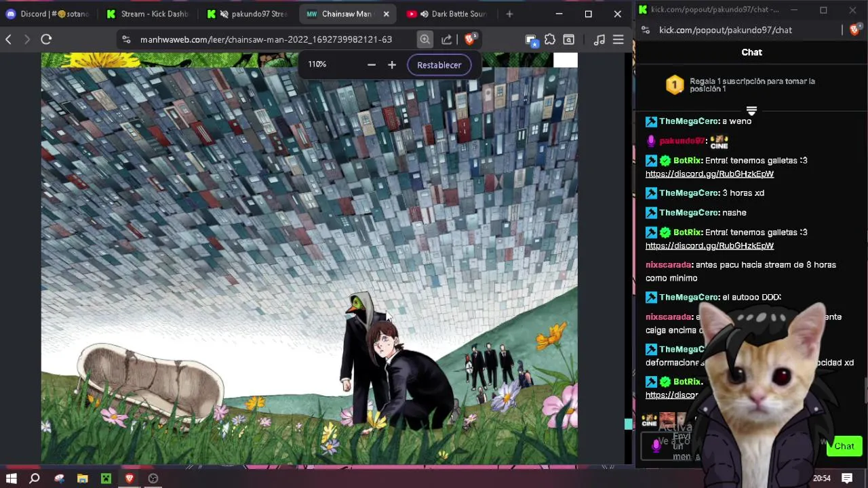
Task: Reload the manhwaweb page
Action: (x=46, y=39)
